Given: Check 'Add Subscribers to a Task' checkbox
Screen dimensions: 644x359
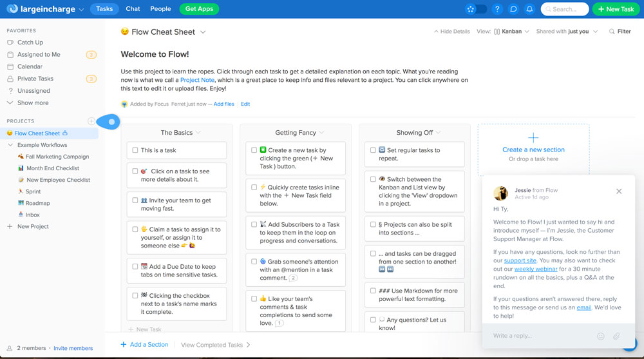Looking at the screenshot, I should point(254,224).
